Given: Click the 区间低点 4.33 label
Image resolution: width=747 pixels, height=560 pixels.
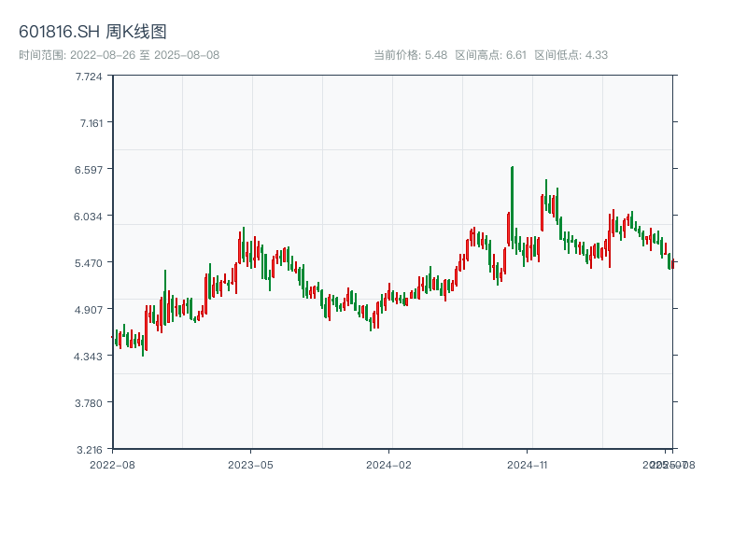Looking at the screenshot, I should point(571,55).
